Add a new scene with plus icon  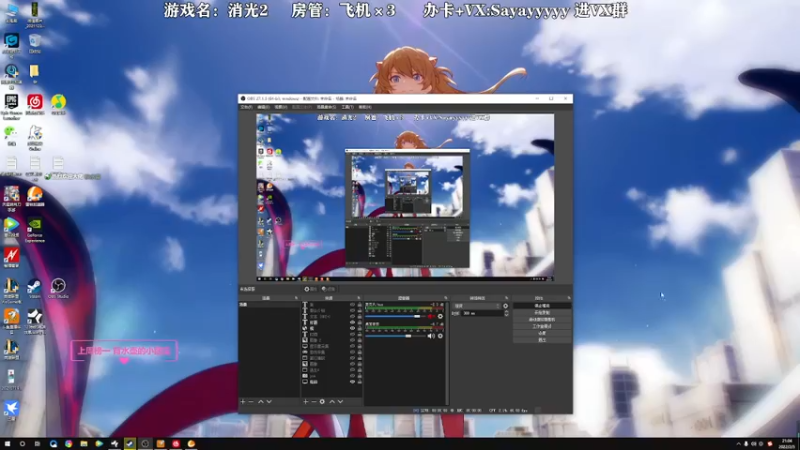pos(243,402)
